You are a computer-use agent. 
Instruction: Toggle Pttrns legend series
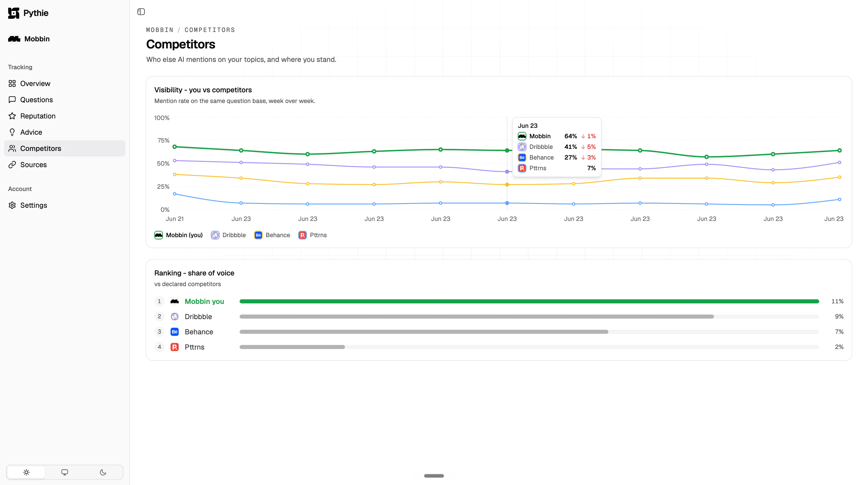click(x=312, y=235)
